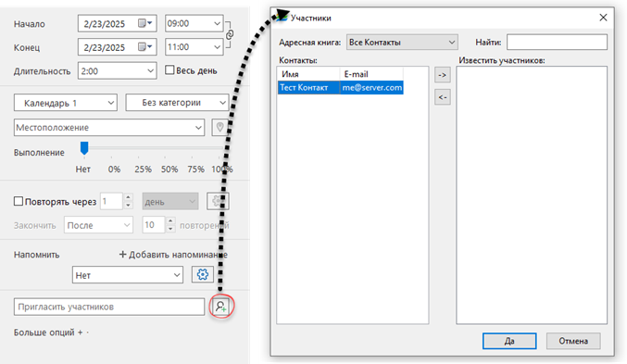This screenshot has width=627, height=364.
Task: Open the end time 11:00 dropdown
Action: click(x=217, y=47)
